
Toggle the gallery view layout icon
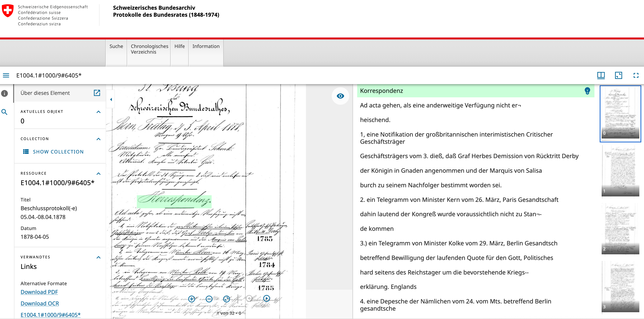[x=618, y=76]
